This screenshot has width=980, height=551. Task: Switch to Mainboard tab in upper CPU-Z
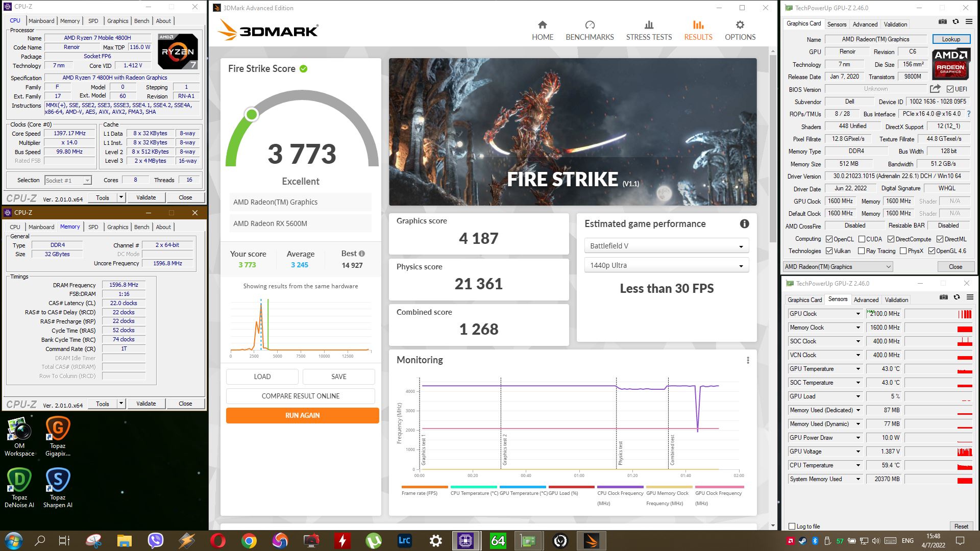(x=41, y=21)
